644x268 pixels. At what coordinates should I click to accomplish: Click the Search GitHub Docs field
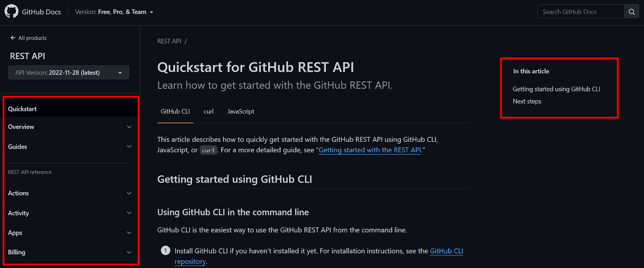(x=580, y=12)
